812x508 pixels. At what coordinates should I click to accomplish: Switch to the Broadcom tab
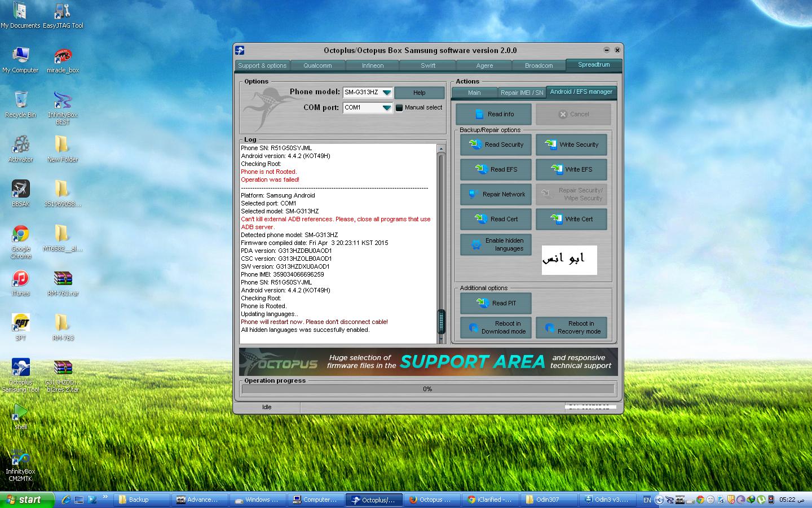[539, 65]
